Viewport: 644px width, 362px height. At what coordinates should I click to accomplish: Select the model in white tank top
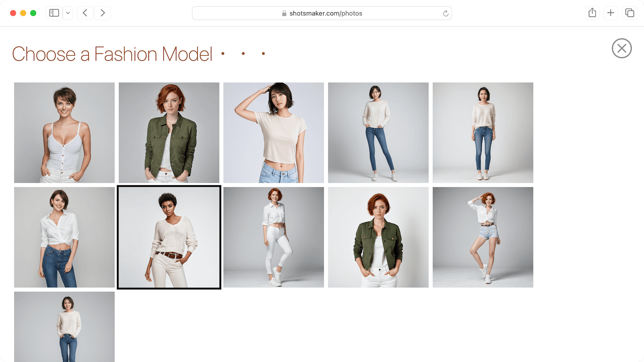coord(64,133)
